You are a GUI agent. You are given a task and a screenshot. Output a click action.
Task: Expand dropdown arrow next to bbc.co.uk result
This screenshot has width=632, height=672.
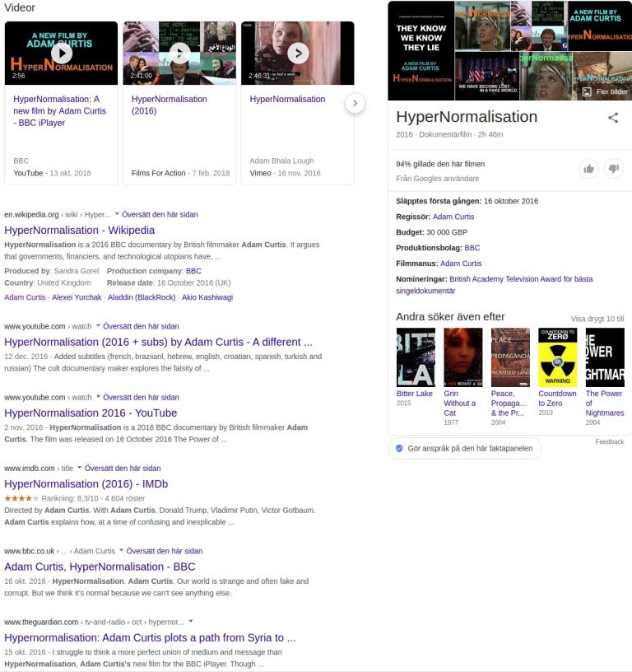tap(121, 550)
